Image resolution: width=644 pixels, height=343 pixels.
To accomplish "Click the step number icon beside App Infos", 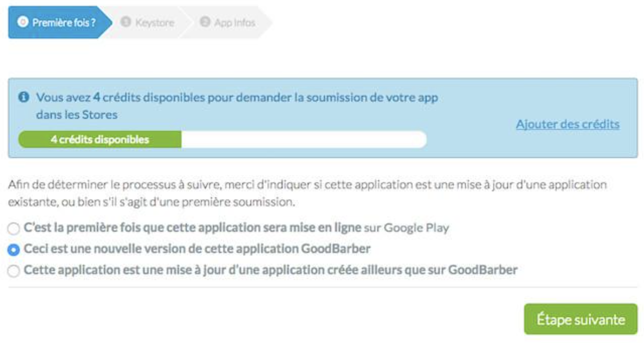I will point(205,22).
